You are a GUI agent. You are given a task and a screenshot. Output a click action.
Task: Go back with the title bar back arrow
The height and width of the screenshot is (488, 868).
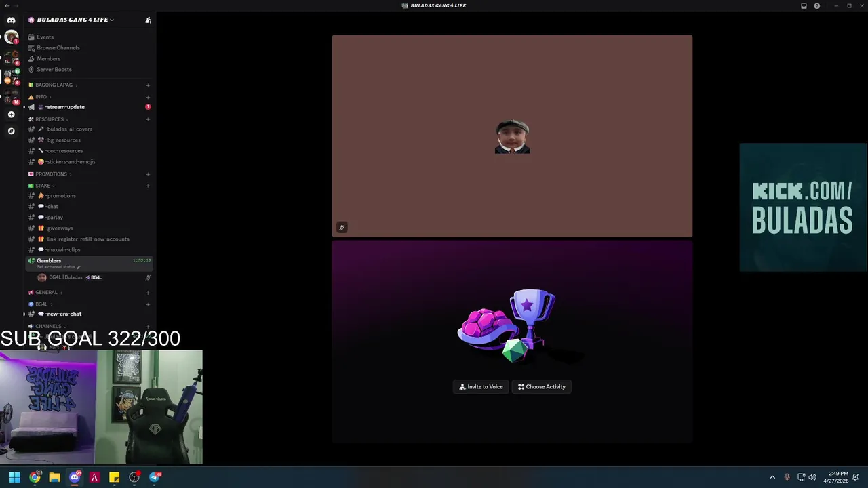(6, 5)
